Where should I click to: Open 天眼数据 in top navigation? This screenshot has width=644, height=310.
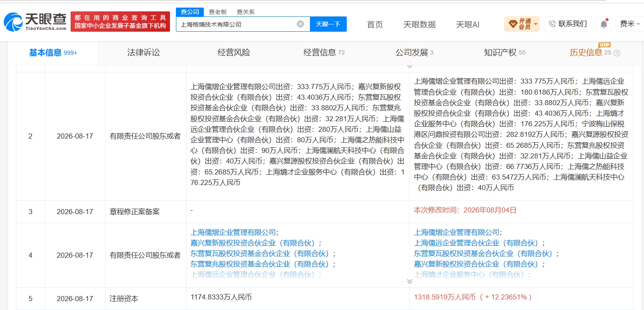click(419, 24)
